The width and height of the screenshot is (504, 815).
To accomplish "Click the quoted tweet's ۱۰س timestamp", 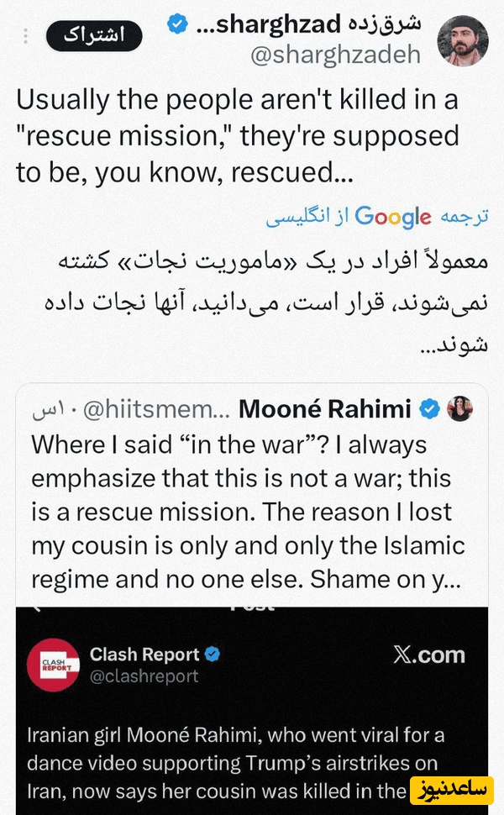I will (x=53, y=410).
